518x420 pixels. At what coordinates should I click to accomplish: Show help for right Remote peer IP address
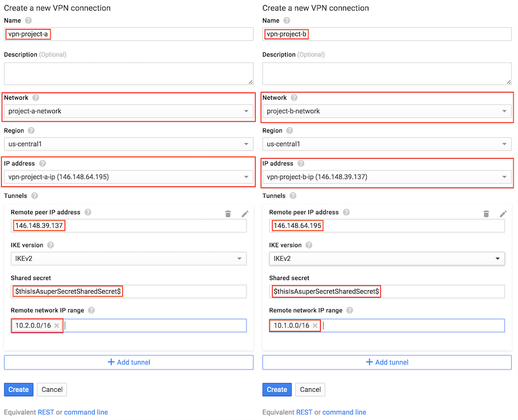346,212
